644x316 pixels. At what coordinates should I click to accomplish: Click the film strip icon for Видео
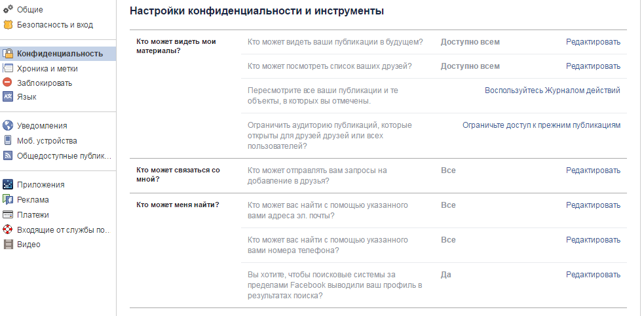click(x=8, y=245)
